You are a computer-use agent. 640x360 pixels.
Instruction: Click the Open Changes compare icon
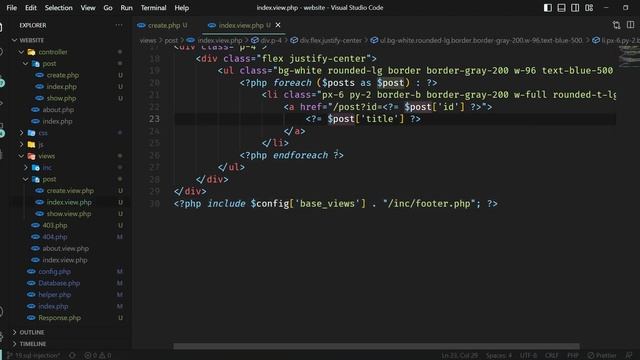pyautogui.click(x=616, y=25)
